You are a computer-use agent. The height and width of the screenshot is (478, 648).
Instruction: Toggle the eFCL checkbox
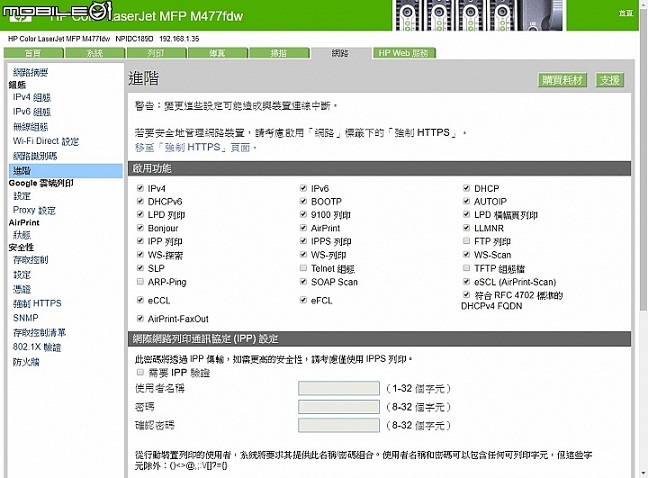pos(303,300)
